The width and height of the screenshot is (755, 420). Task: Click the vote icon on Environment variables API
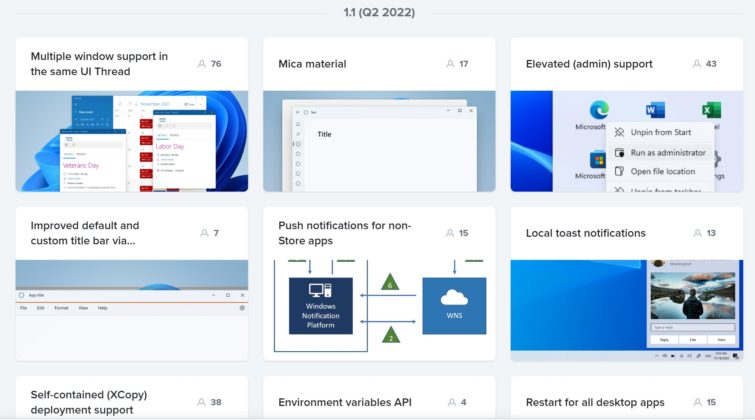[x=450, y=403]
